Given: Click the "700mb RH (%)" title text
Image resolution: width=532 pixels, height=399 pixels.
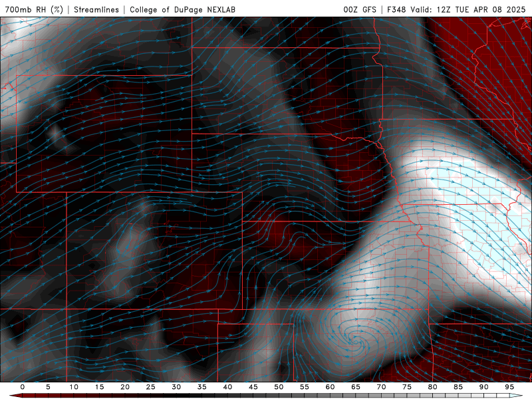Looking at the screenshot, I should click(34, 9).
